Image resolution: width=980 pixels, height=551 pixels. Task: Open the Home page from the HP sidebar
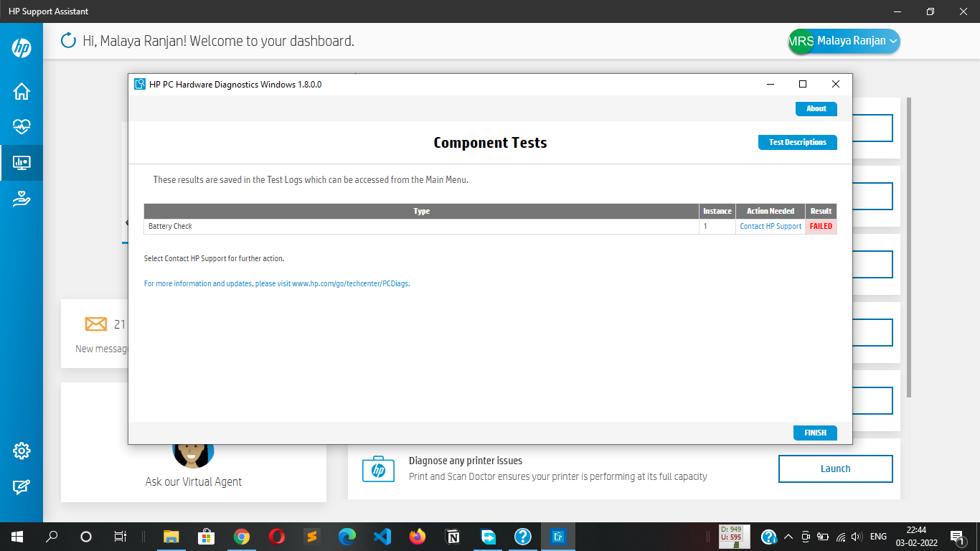pyautogui.click(x=21, y=91)
